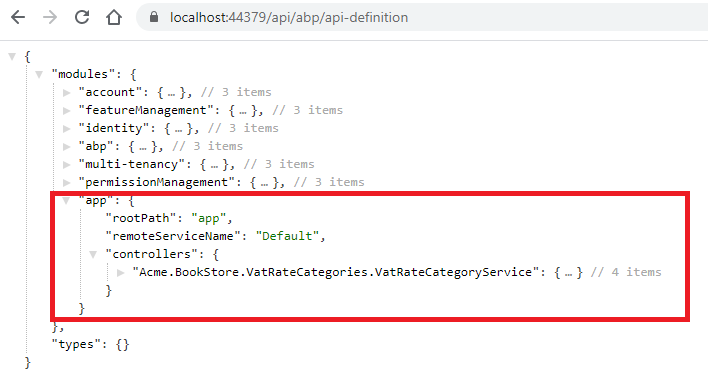Click the collapsed ellipsis in "permissionManagement" object
The image size is (708, 383).
click(x=264, y=183)
